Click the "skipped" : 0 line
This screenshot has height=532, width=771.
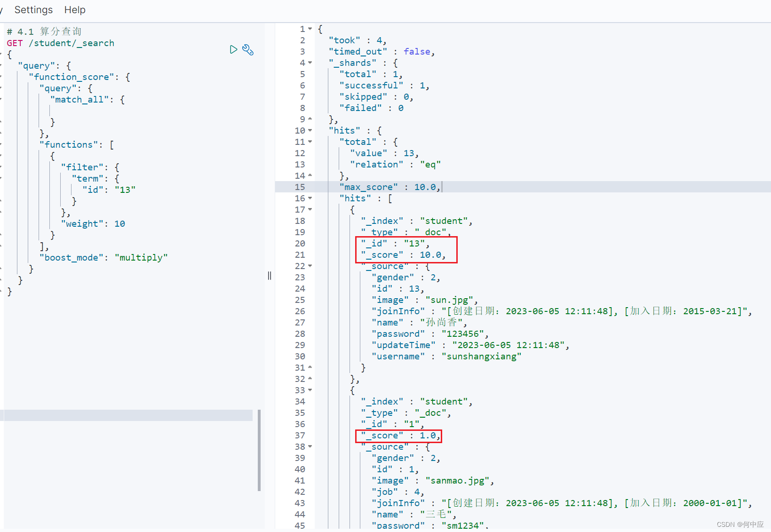coord(376,96)
